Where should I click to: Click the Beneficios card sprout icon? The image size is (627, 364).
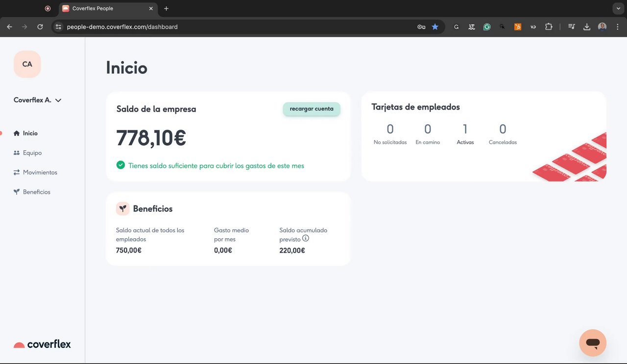point(122,208)
